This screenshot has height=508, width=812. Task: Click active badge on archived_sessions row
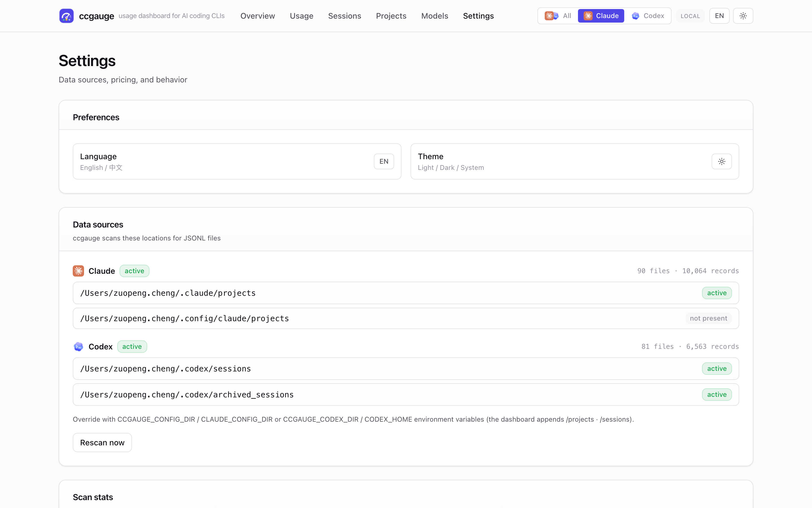pos(717,395)
